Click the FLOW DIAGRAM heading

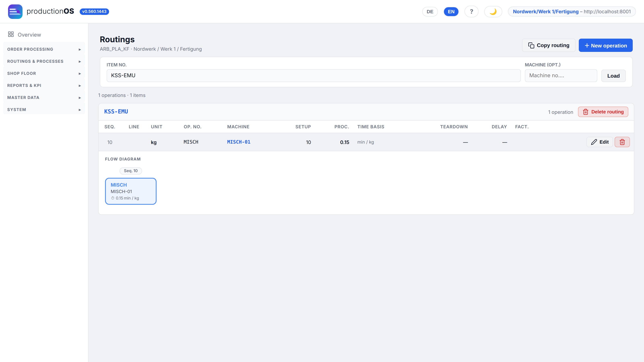coord(123,159)
